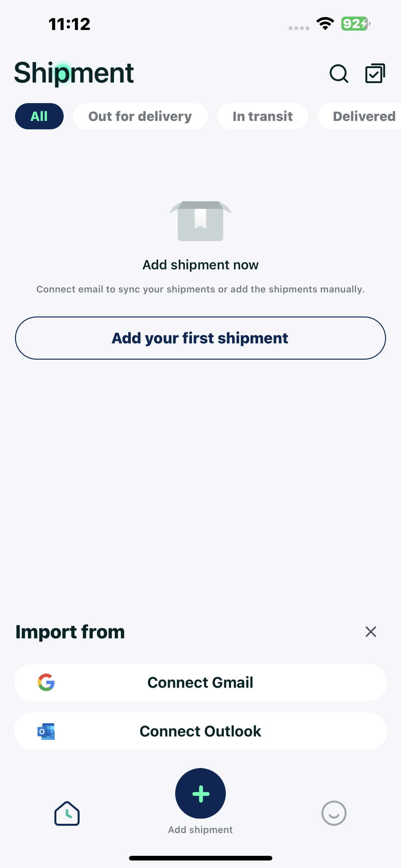Click the Outlook logo icon

click(46, 731)
